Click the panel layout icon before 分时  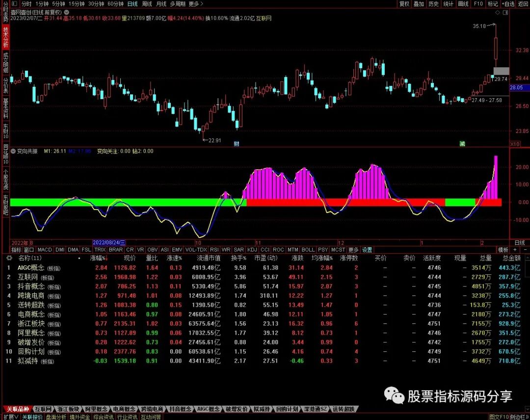(15, 4)
